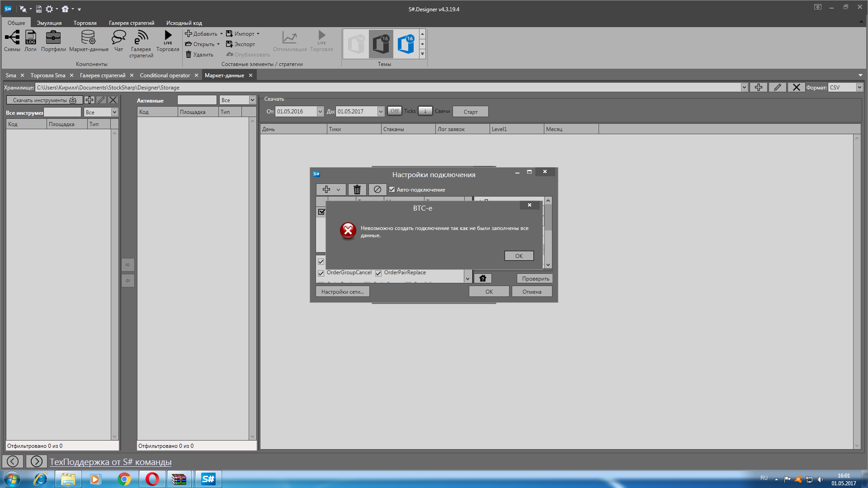Open the Все filter in Активные panel
The height and width of the screenshot is (488, 868).
tap(252, 100)
